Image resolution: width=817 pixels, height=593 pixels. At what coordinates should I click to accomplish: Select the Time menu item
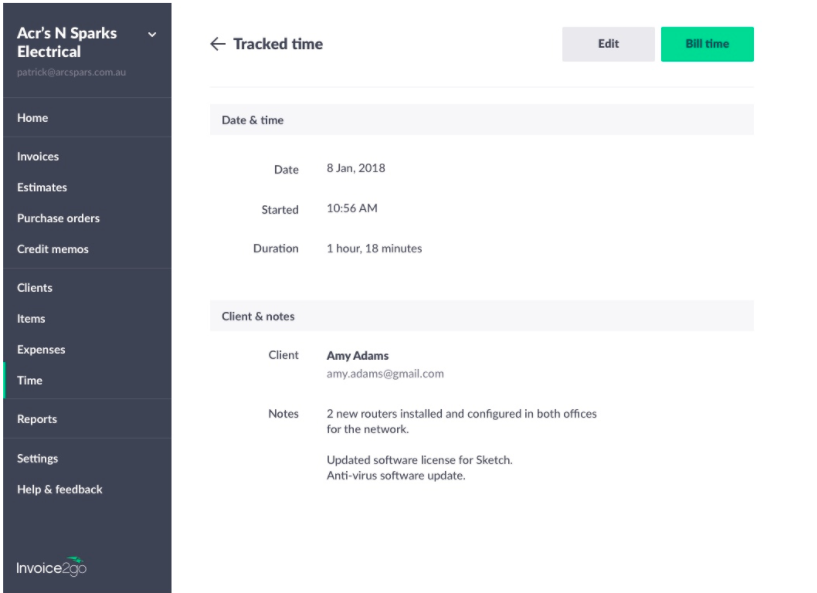tap(30, 380)
